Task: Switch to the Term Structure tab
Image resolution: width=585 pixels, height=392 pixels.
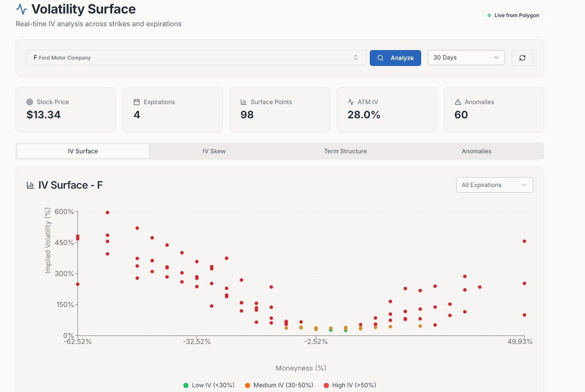Action: (345, 151)
